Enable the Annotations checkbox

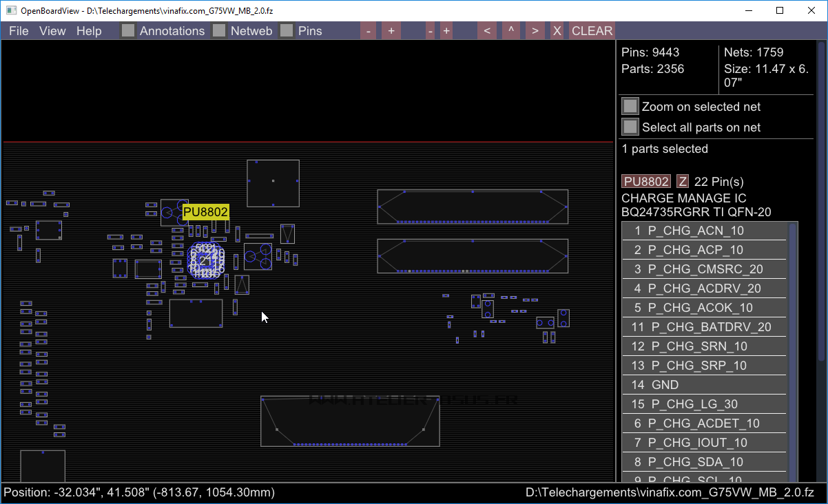[128, 31]
